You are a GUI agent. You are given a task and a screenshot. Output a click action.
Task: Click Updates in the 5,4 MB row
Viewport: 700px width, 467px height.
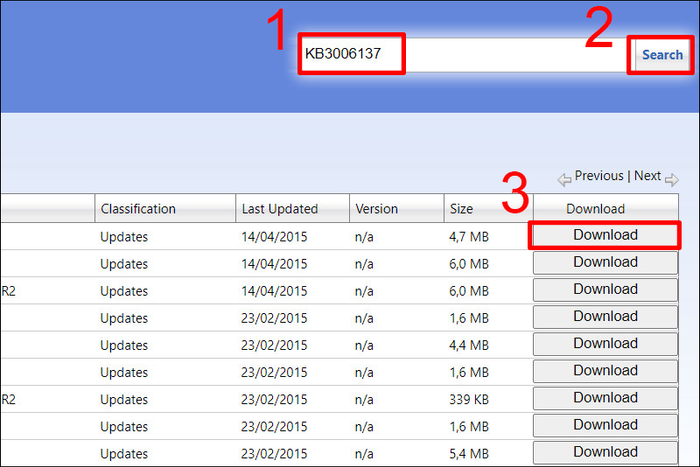pos(124,454)
